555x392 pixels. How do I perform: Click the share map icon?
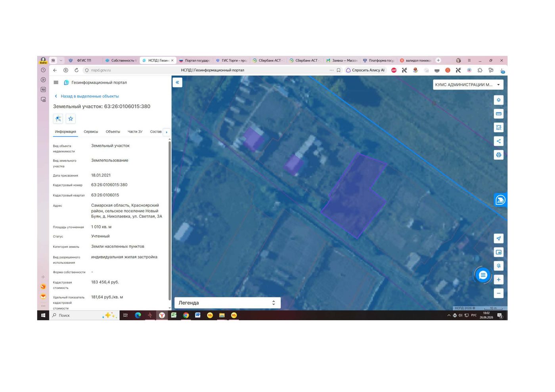pyautogui.click(x=498, y=141)
